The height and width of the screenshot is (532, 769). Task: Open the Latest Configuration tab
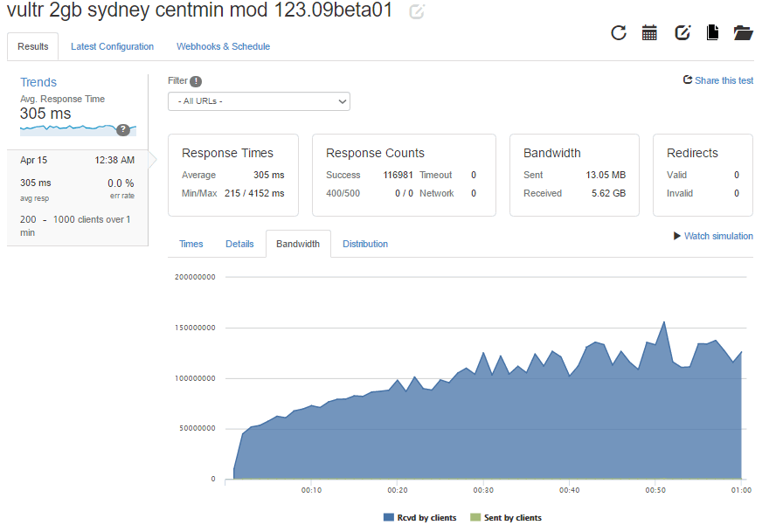coord(113,46)
